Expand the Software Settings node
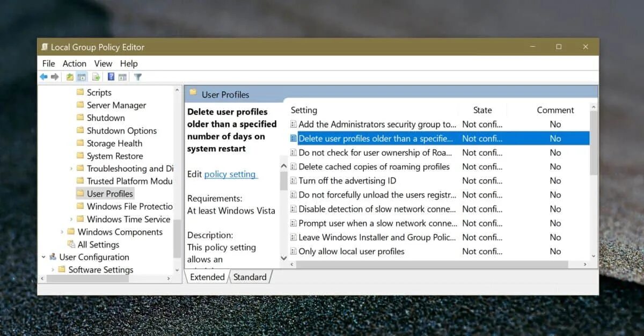Viewport: 644px width, 336px height. pyautogui.click(x=53, y=269)
